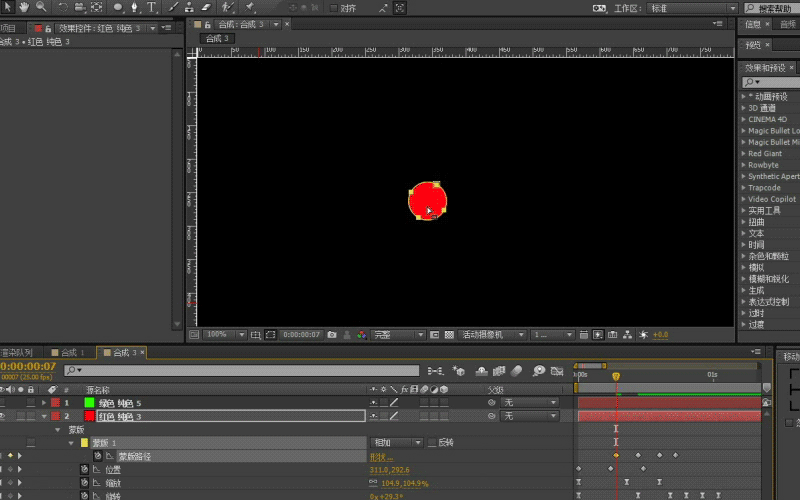Image resolution: width=800 pixels, height=500 pixels.
Task: Click the stopwatch for 位置 property
Action: [x=85, y=469]
